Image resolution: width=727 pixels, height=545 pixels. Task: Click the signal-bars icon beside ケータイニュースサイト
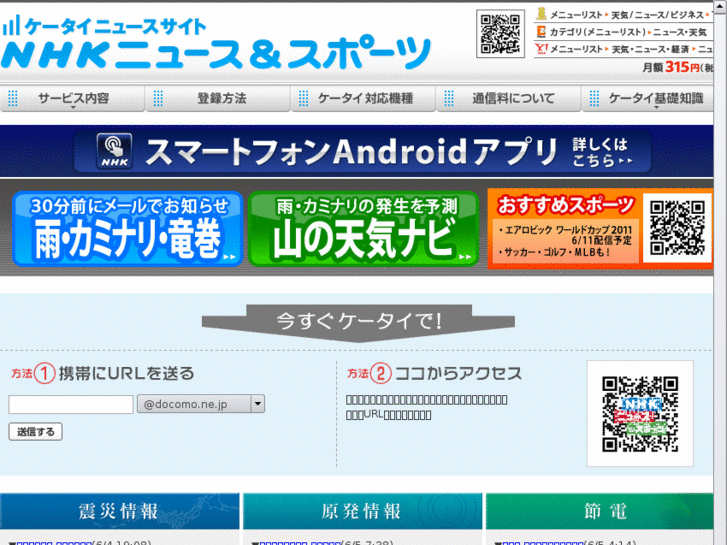tap(11, 25)
